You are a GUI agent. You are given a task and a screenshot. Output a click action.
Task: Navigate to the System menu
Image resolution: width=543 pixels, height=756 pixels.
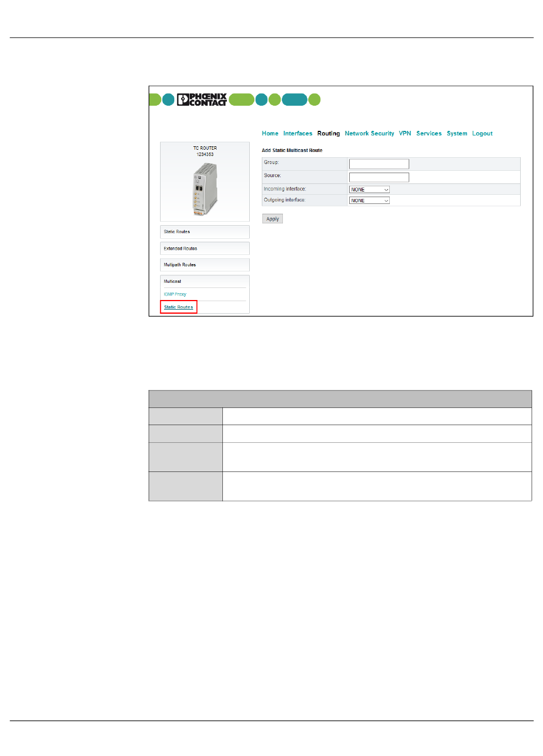(457, 134)
